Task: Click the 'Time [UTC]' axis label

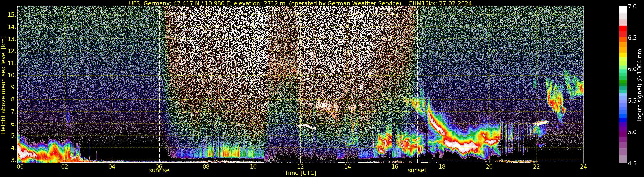Action: pos(300,173)
